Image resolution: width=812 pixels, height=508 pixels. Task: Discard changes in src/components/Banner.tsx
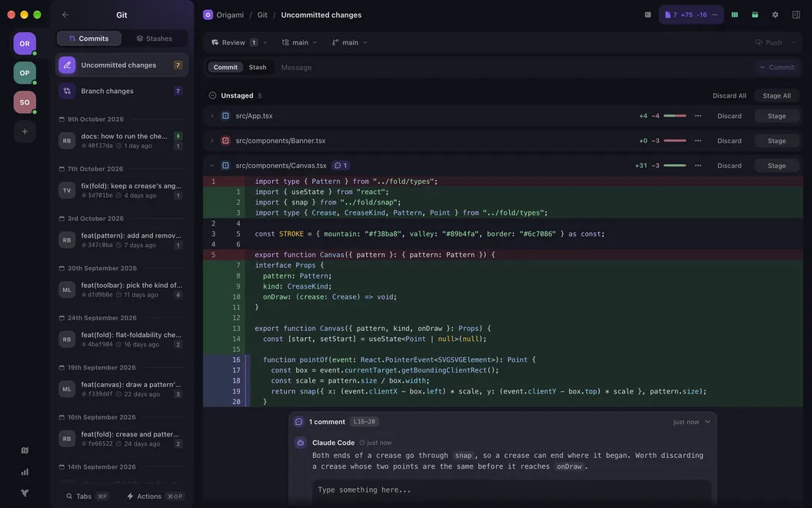[729, 141]
